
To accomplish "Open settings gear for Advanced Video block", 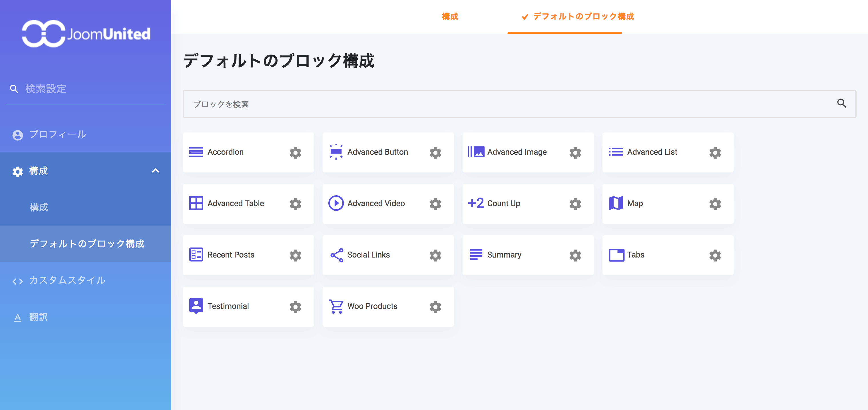I will coord(435,204).
